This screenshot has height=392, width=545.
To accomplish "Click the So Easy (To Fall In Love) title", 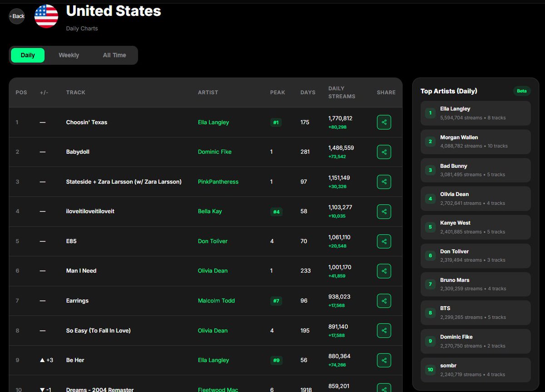I will [99, 331].
